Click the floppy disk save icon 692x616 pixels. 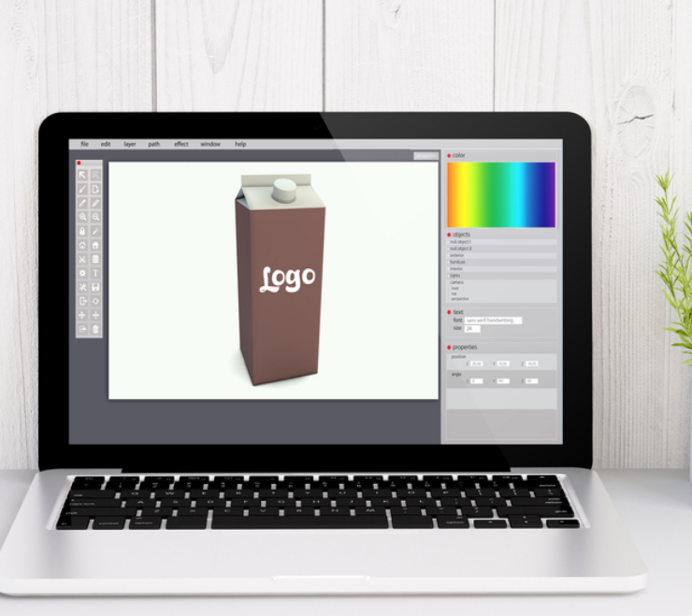coord(95,287)
